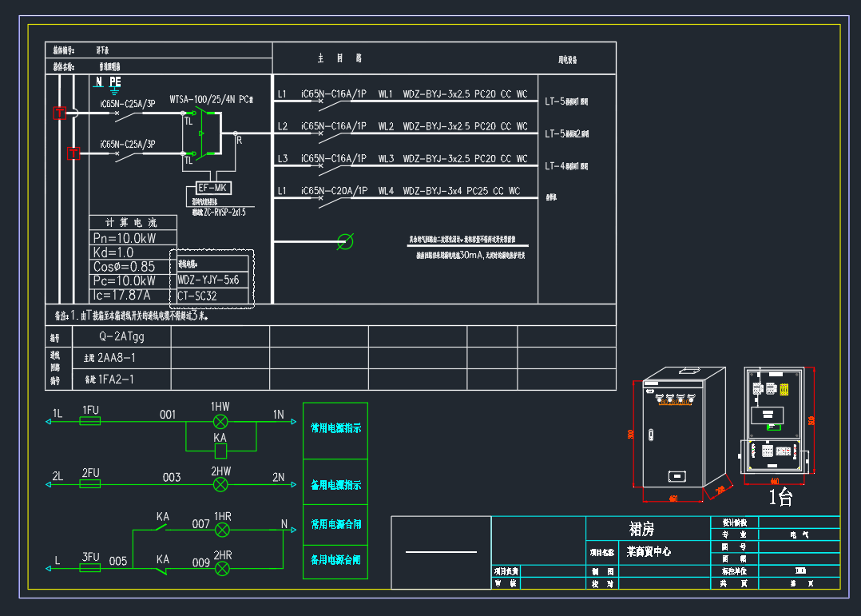Click the 2FU fuse symbol
The width and height of the screenshot is (861, 616).
[x=91, y=484]
